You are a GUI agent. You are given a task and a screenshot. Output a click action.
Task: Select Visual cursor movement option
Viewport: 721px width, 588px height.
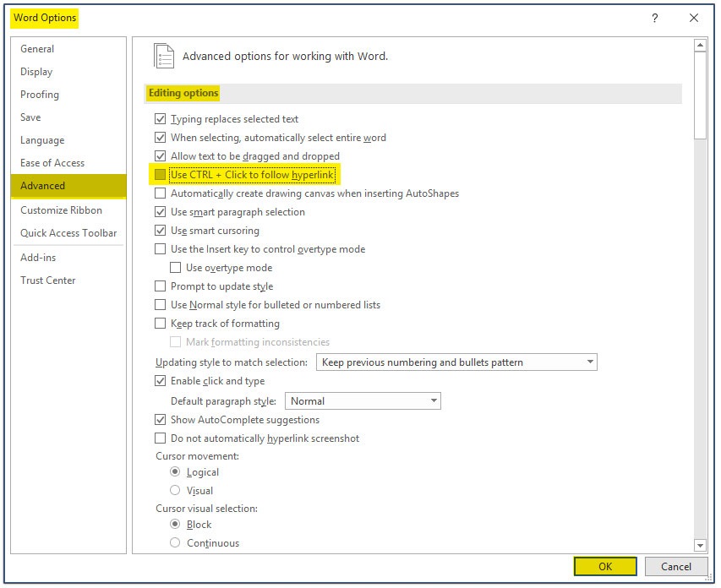coord(176,491)
